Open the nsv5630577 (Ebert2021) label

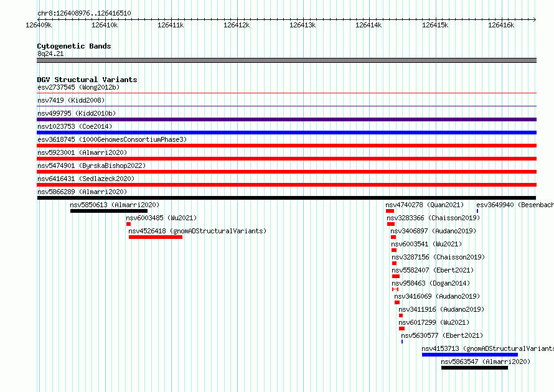pyautogui.click(x=442, y=335)
